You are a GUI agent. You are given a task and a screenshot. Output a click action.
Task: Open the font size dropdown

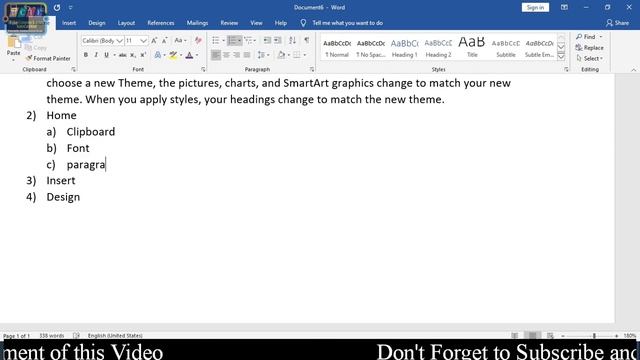point(143,41)
